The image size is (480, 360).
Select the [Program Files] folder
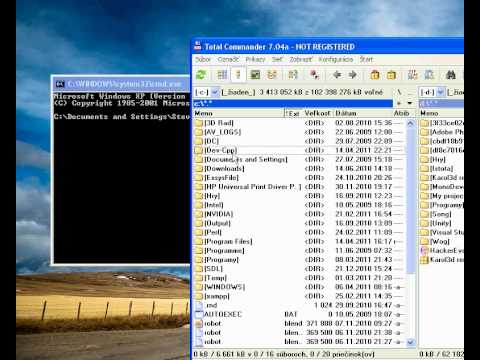300,241
